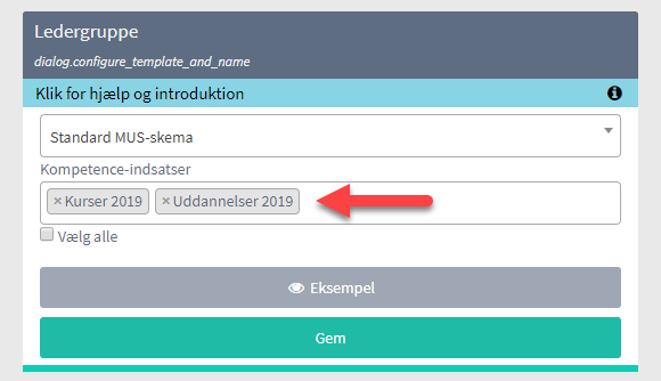Click the Uddannelser 2019 tag label
The height and width of the screenshot is (381, 661).
click(x=233, y=201)
